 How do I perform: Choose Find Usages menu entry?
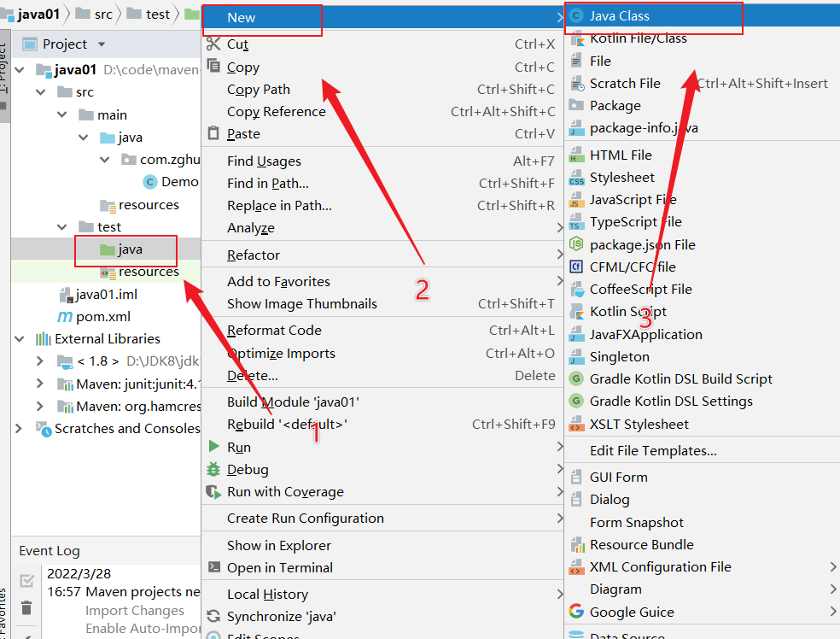[x=382, y=161]
